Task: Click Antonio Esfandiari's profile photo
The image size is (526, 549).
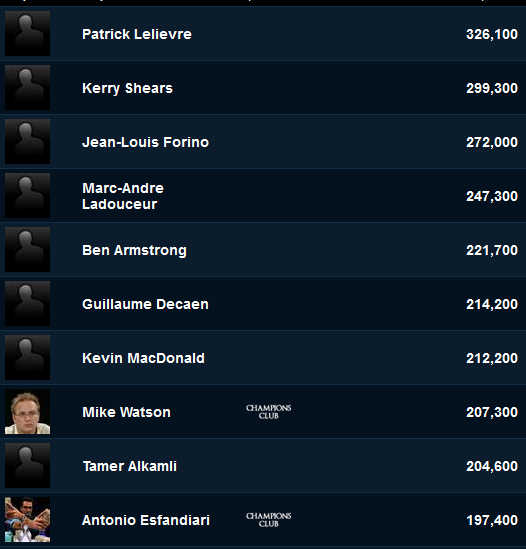Action: pyautogui.click(x=27, y=520)
